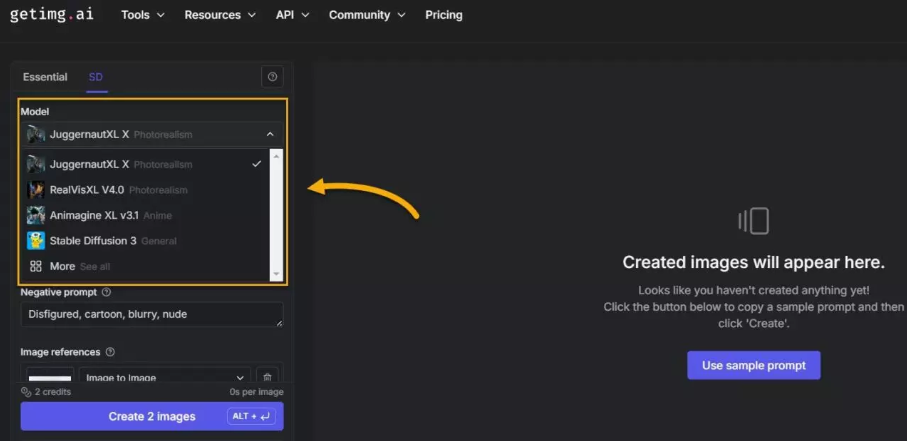
Task: Click the More grid icon
Action: (x=36, y=266)
